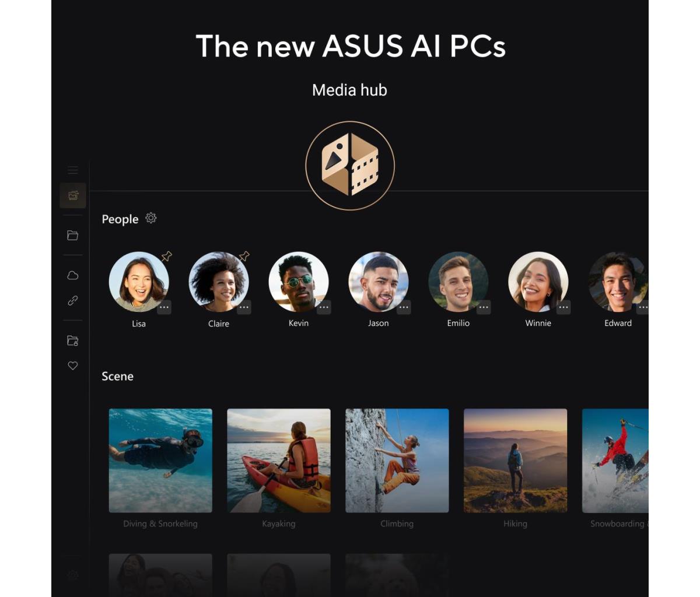Select the Diving & Snorkeling scene thumbnail
This screenshot has width=700, height=597.
pos(160,461)
